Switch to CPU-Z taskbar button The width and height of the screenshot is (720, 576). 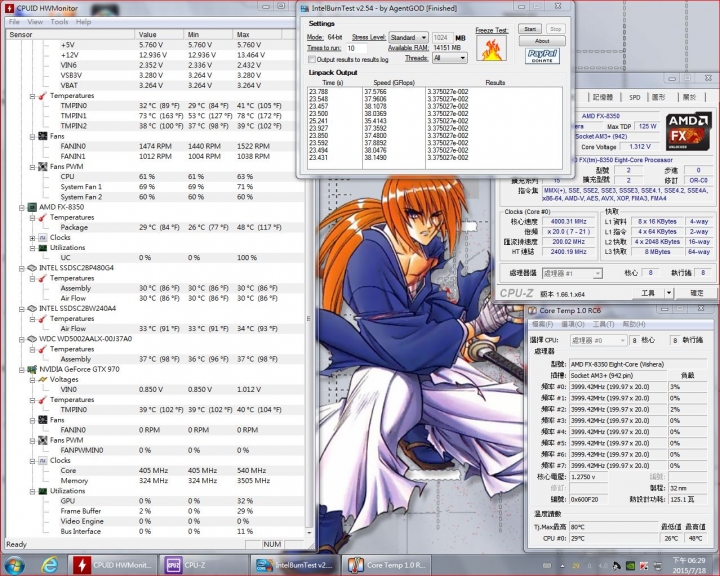coord(204,565)
